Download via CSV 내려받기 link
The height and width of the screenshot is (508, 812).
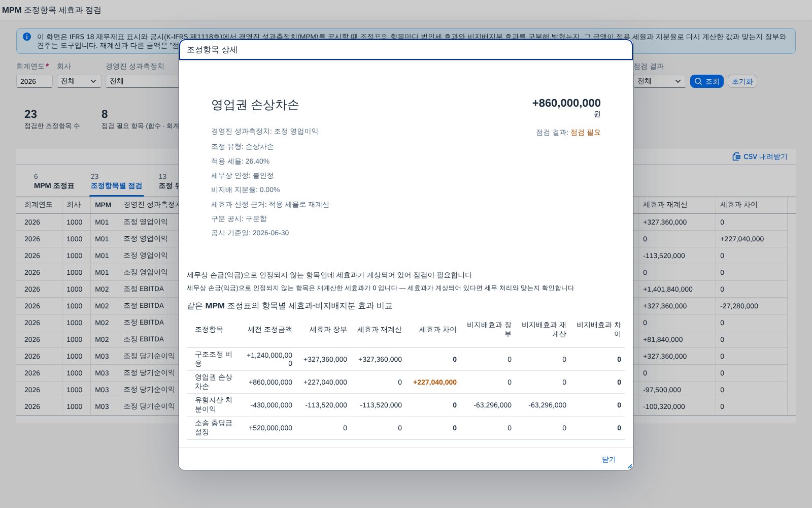(760, 156)
